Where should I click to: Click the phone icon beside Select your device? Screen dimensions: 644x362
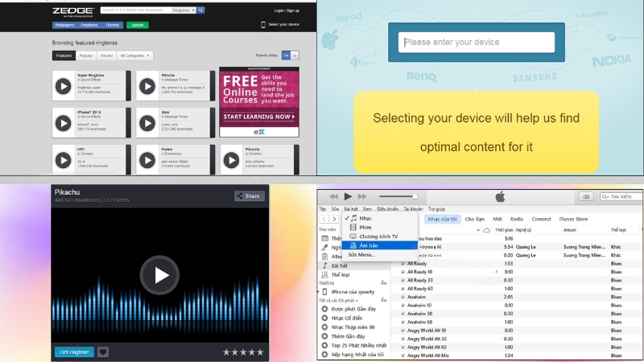[263, 25]
